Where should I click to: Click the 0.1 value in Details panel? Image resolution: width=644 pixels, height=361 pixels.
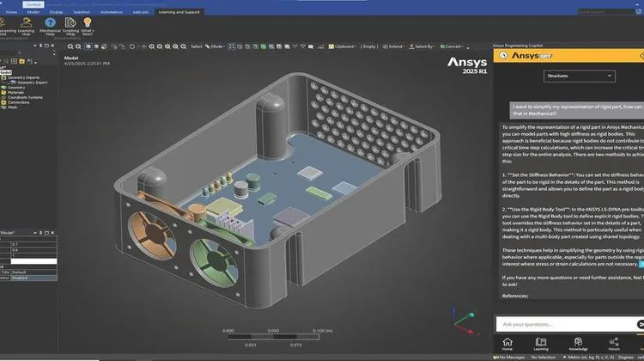(33, 244)
